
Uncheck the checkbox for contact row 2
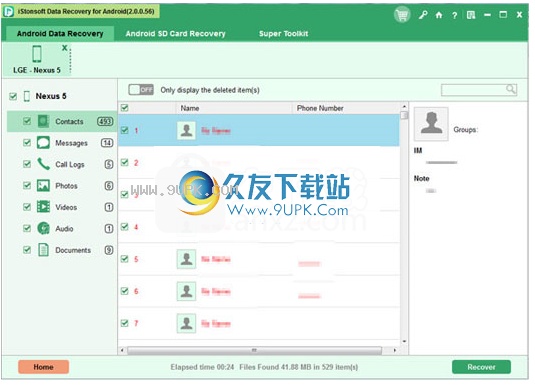(x=125, y=162)
